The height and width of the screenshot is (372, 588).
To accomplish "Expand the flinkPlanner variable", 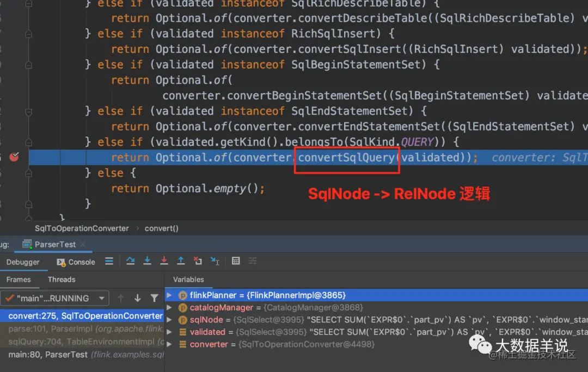I will tap(169, 295).
